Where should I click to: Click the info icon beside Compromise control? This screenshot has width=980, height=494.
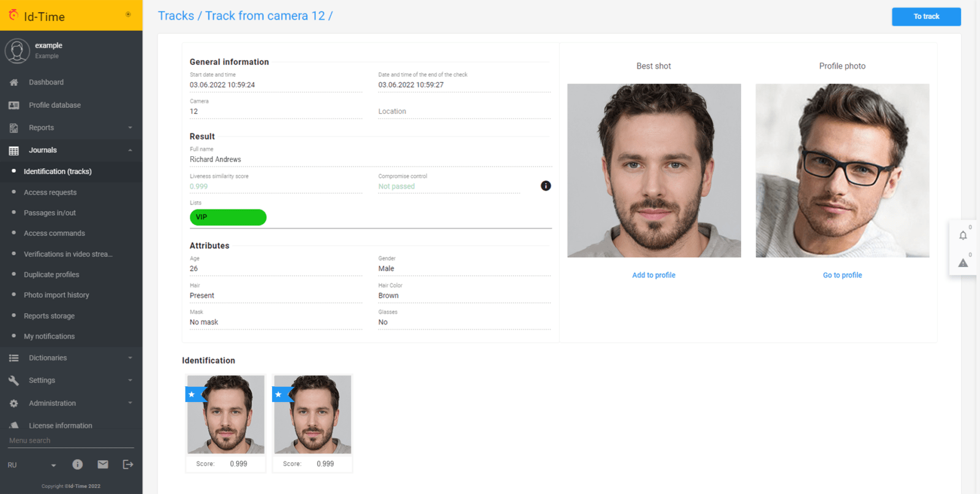coord(546,186)
